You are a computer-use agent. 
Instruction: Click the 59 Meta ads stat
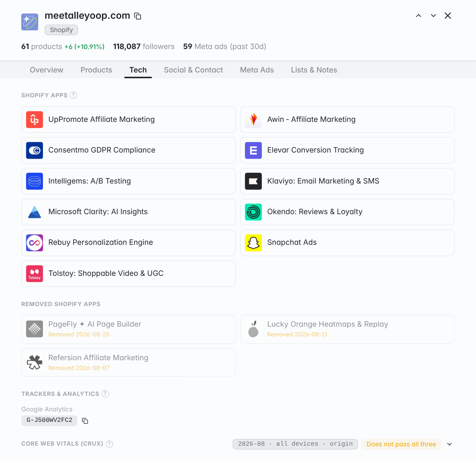225,47
